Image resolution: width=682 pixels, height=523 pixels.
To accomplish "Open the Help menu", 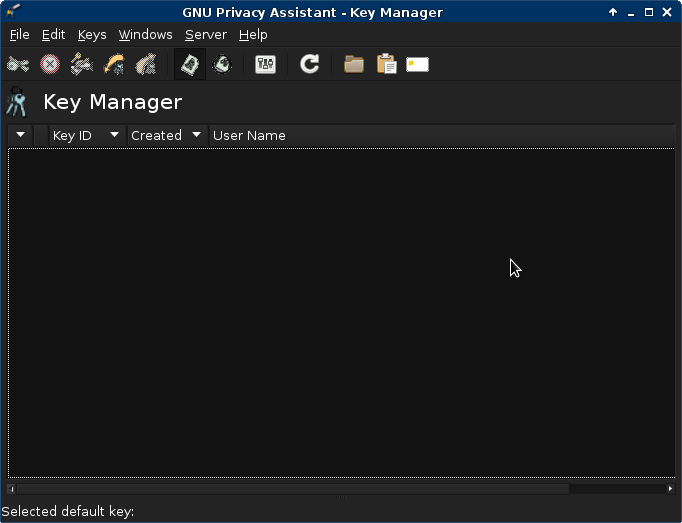I will (253, 35).
